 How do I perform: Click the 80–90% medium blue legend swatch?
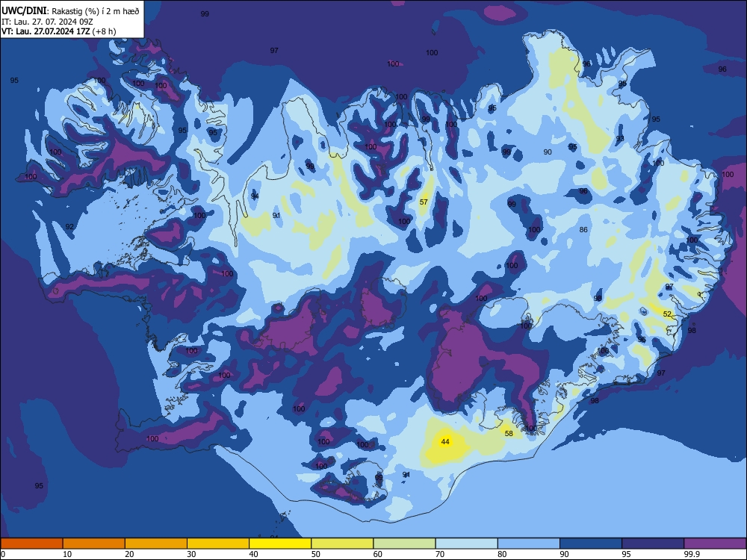[x=529, y=544]
